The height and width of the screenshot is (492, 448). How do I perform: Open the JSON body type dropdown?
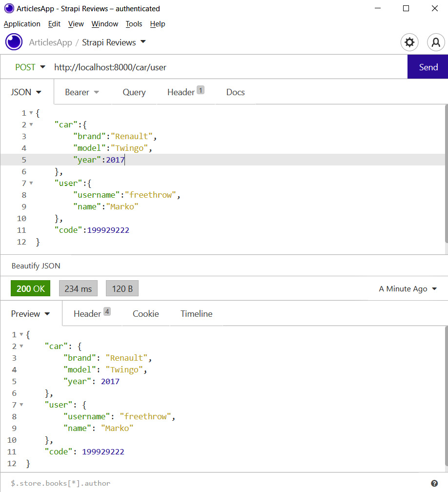[x=26, y=92]
